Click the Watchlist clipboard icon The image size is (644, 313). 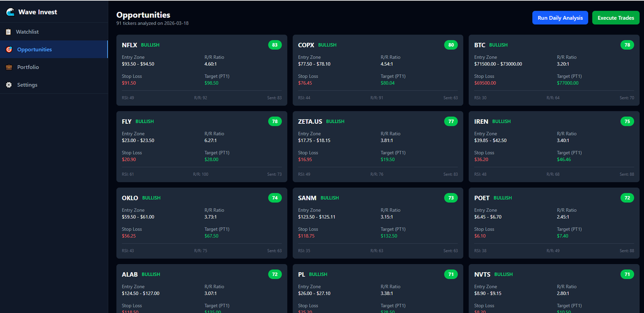[9, 32]
